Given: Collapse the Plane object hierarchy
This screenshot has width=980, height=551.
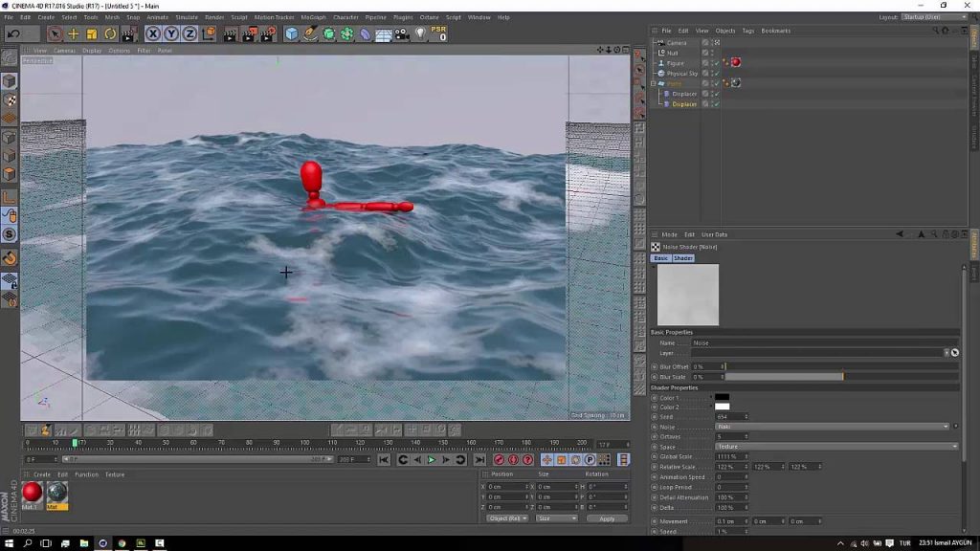Looking at the screenshot, I should click(653, 83).
